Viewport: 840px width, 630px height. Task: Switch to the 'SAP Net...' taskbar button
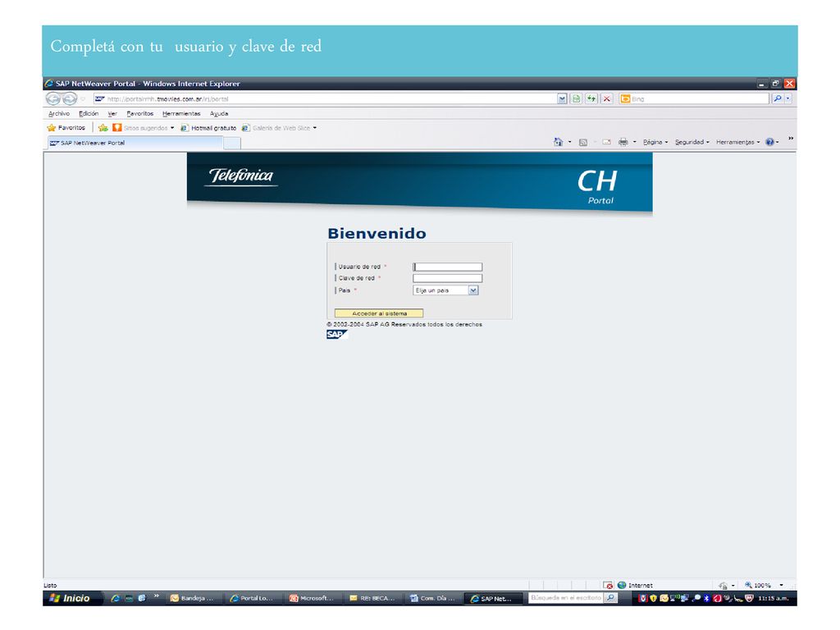pyautogui.click(x=493, y=598)
